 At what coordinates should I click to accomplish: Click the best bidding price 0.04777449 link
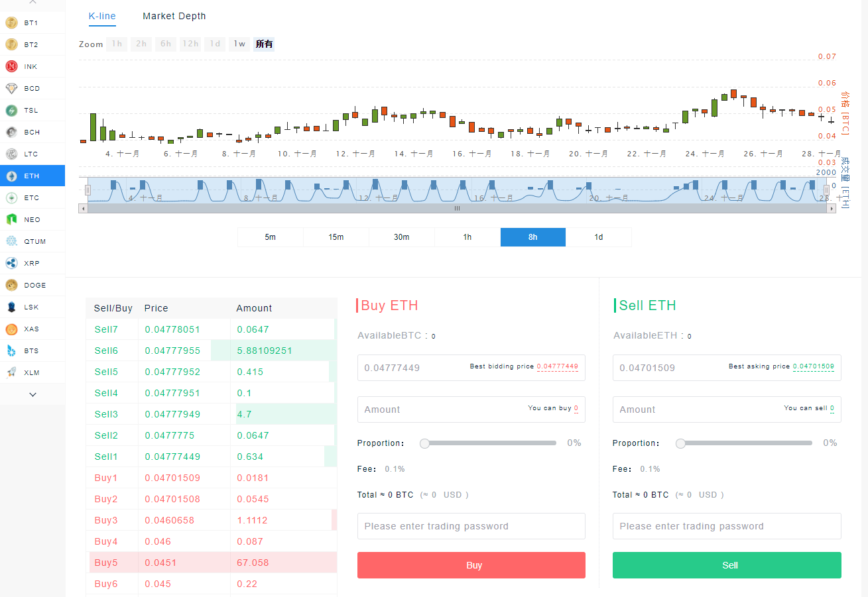[x=558, y=366]
